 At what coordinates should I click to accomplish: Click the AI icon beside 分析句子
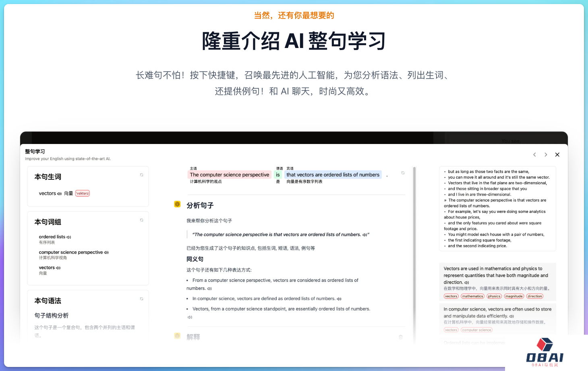(177, 204)
